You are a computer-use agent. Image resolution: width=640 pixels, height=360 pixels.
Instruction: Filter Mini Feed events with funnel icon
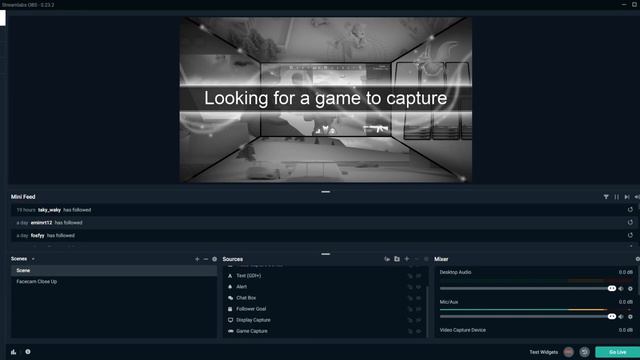tap(606, 197)
